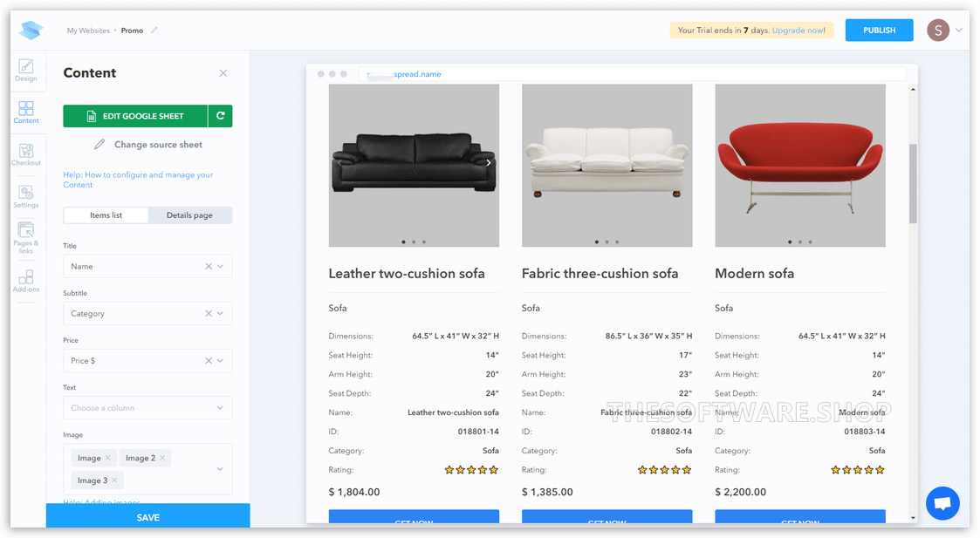Click the PUBLISH button
The width and height of the screenshot is (980, 538).
click(879, 30)
